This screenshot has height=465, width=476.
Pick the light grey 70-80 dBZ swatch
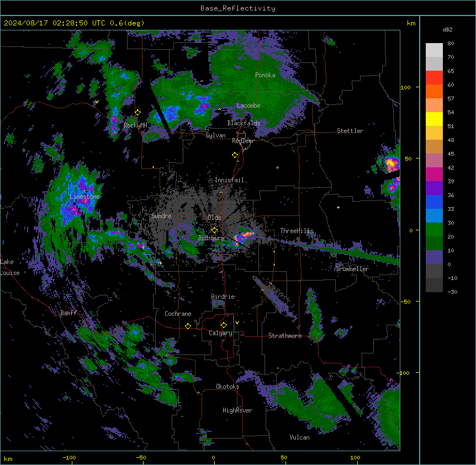(434, 50)
